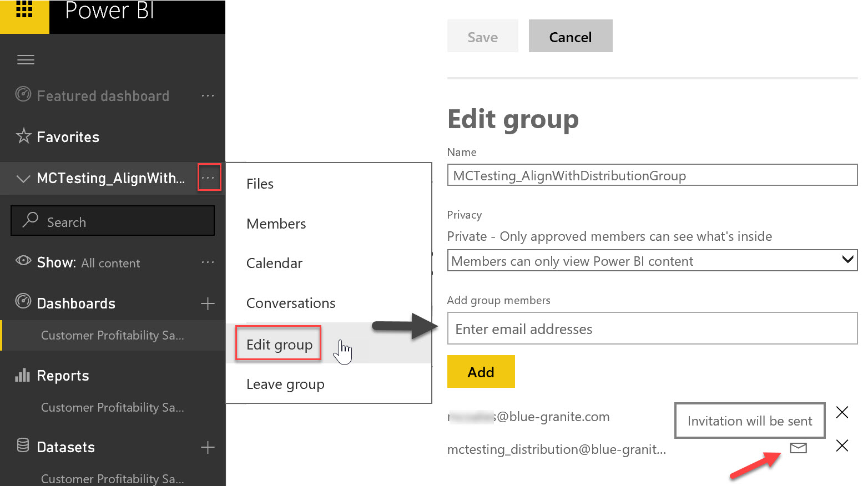Collapse the MCTesting_AlignWith group chevron

click(x=23, y=179)
